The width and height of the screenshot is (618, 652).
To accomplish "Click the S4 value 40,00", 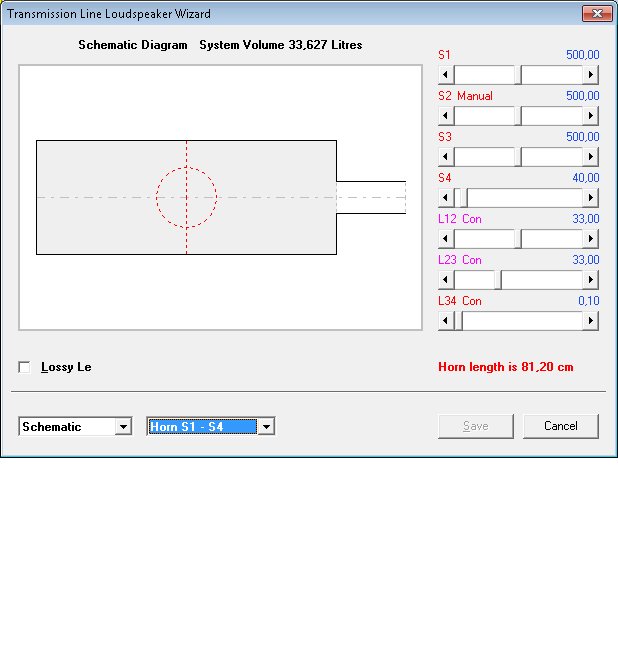I will (586, 178).
